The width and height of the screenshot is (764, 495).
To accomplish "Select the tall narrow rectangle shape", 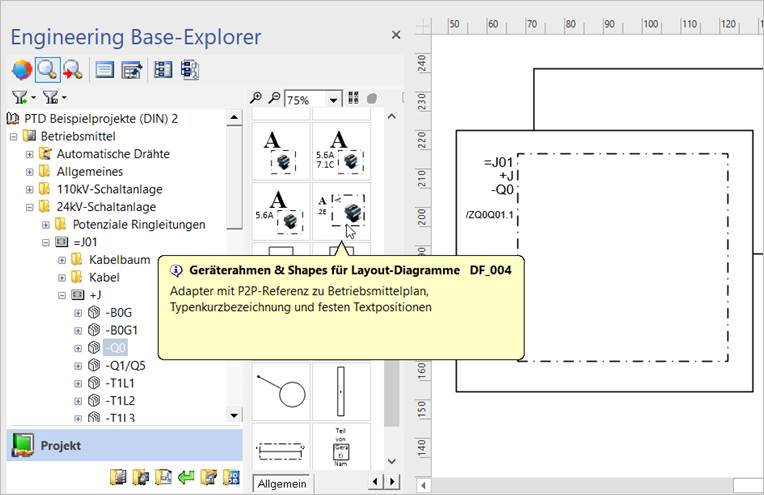I will [x=341, y=392].
